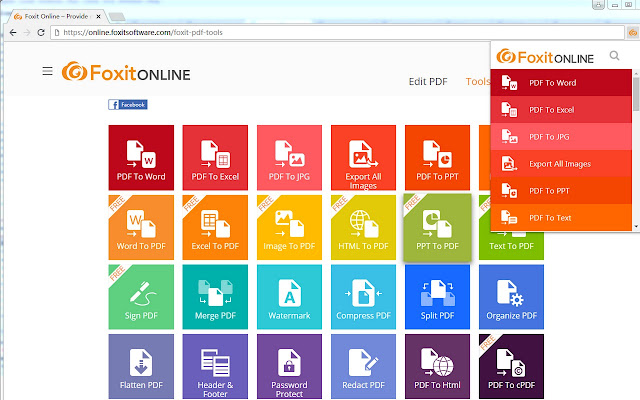
Task: Close the Foxit Online browser tab
Action: (98, 17)
